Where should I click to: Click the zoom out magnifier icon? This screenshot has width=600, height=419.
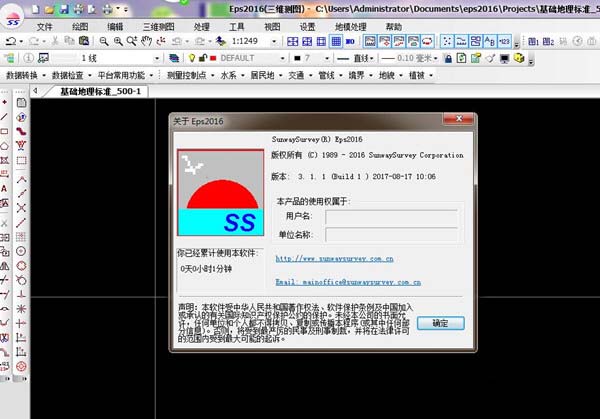tap(104, 41)
